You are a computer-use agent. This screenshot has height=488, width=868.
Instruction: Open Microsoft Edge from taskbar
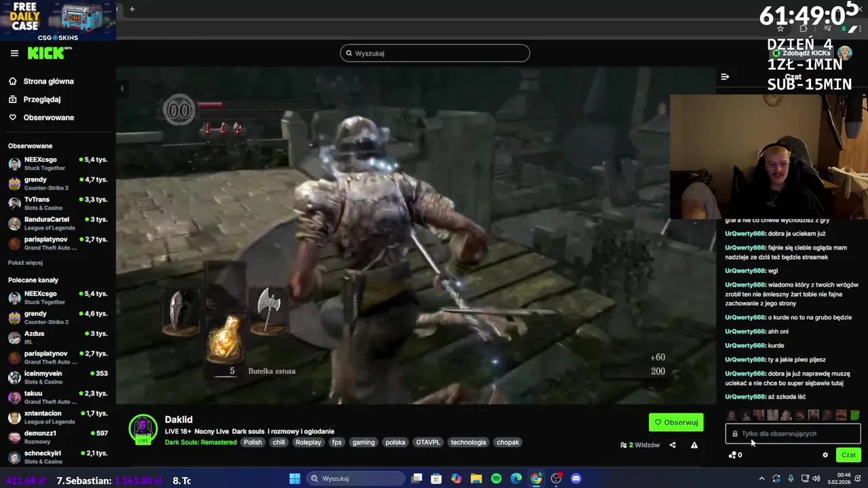pos(516,479)
